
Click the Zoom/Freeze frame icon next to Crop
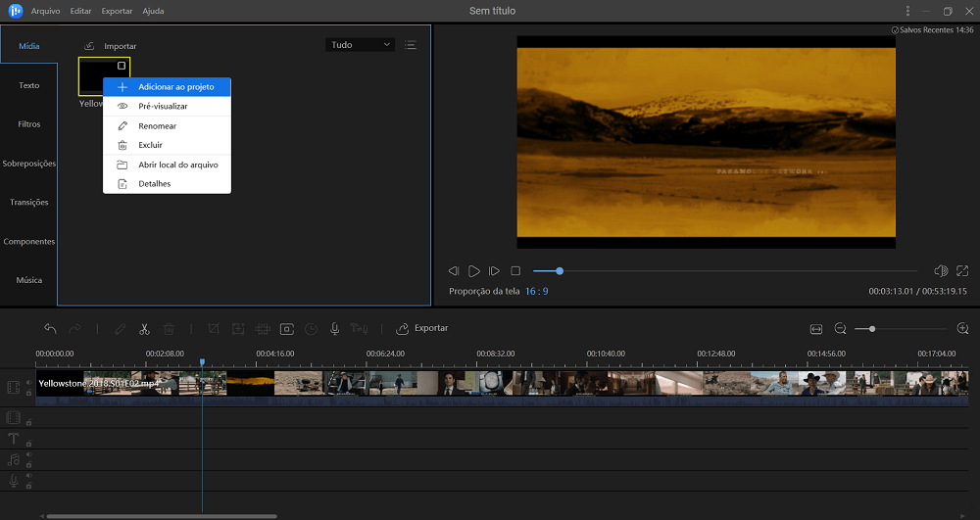click(x=238, y=328)
